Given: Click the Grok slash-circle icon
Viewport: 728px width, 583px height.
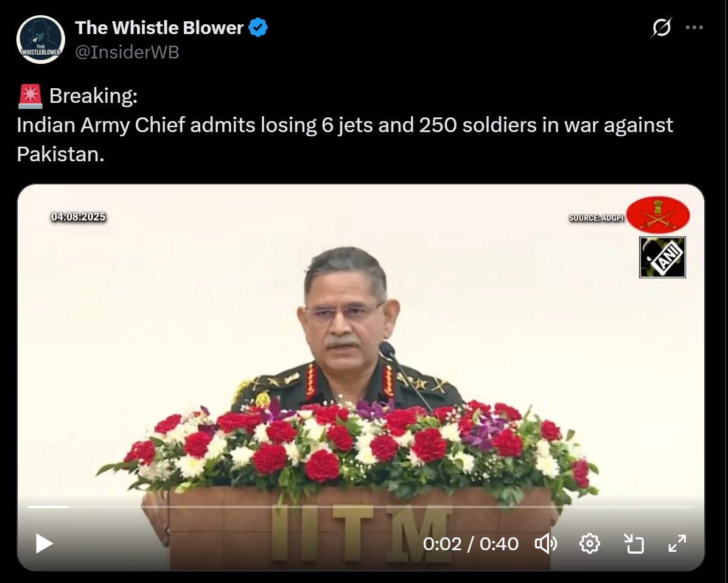Looking at the screenshot, I should (x=661, y=27).
